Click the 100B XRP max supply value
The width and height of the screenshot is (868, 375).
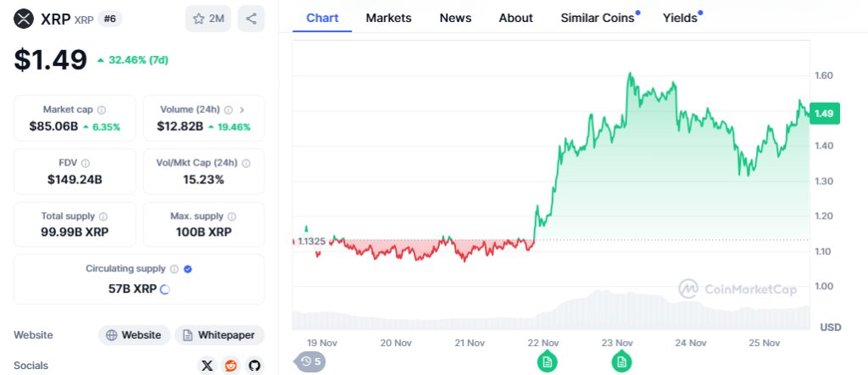pyautogui.click(x=203, y=232)
